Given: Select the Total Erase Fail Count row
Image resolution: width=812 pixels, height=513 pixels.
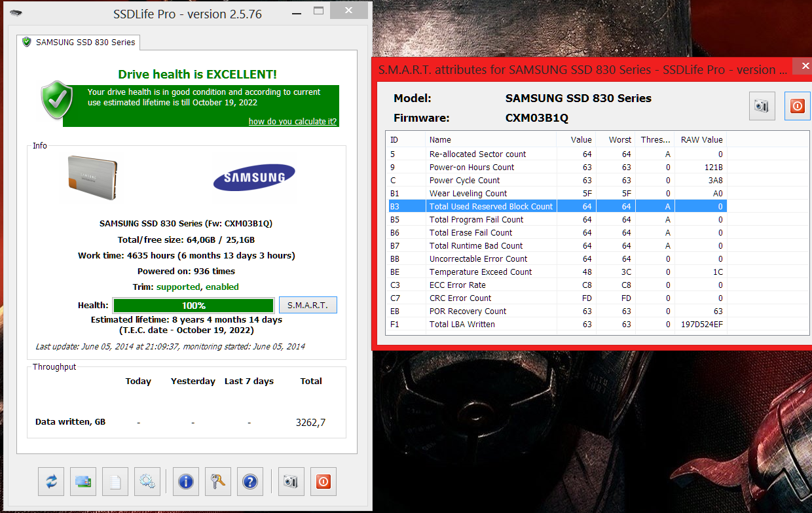Looking at the screenshot, I should (x=557, y=232).
